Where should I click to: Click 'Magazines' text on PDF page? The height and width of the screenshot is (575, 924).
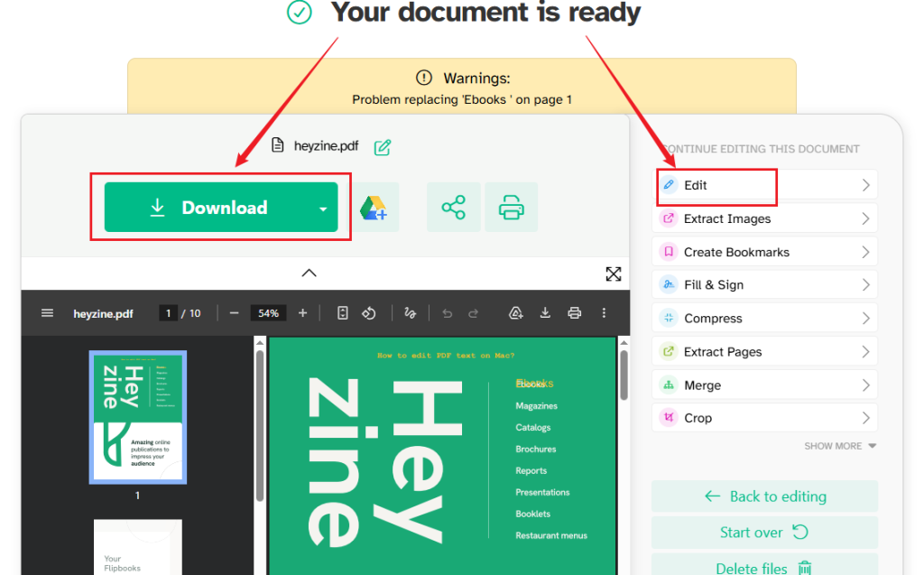[x=536, y=406]
